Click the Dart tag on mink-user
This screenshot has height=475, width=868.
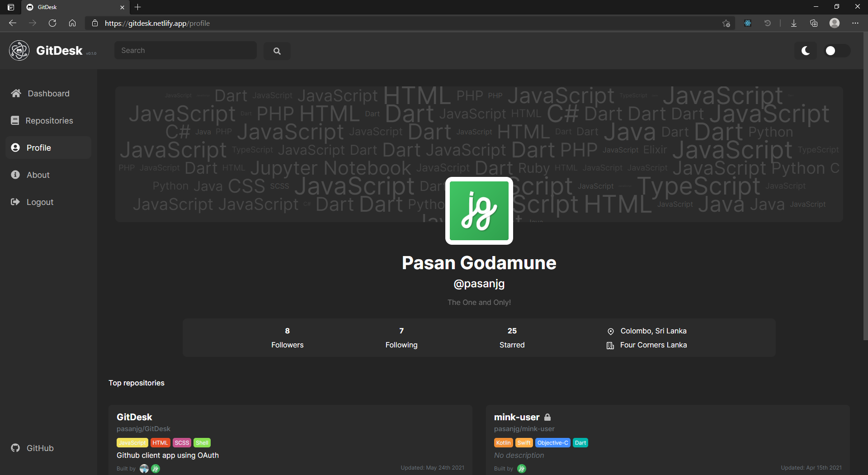580,443
